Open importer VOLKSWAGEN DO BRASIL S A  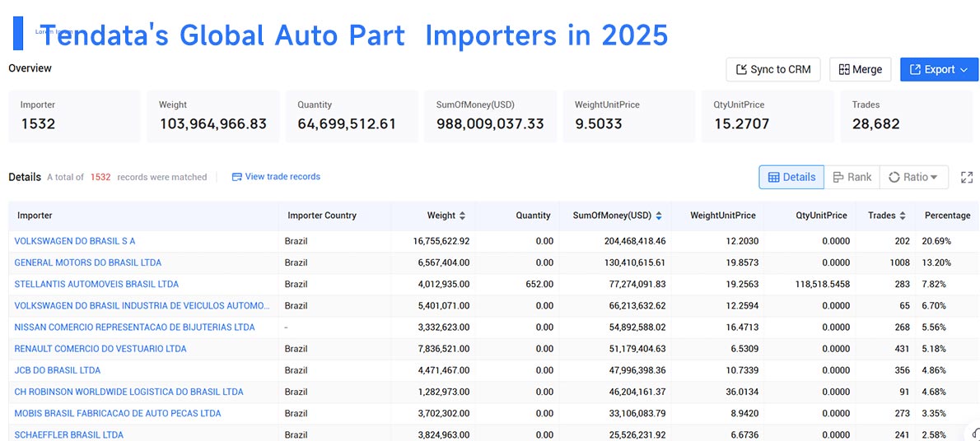[x=75, y=240]
